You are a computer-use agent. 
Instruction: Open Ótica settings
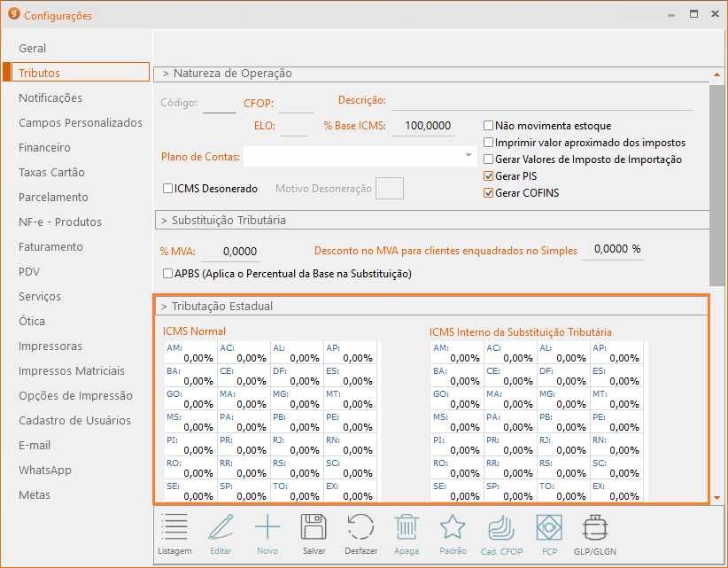(x=32, y=321)
